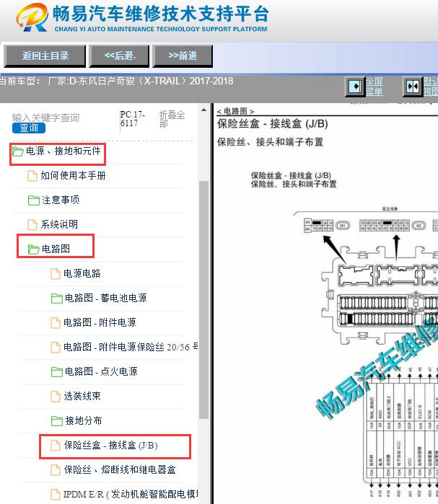Click the folder icon beside 电路图 - 蓄电池电源
Viewport: 438px width, 504px height.
56,298
